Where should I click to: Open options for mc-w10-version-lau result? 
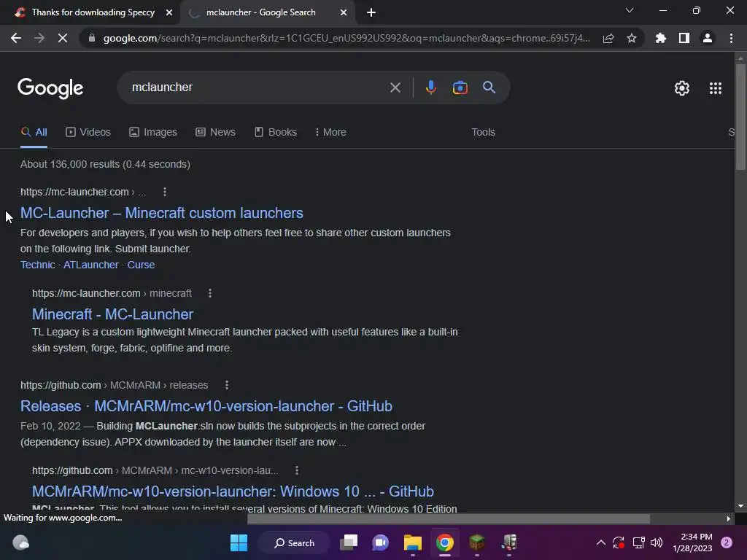click(297, 470)
